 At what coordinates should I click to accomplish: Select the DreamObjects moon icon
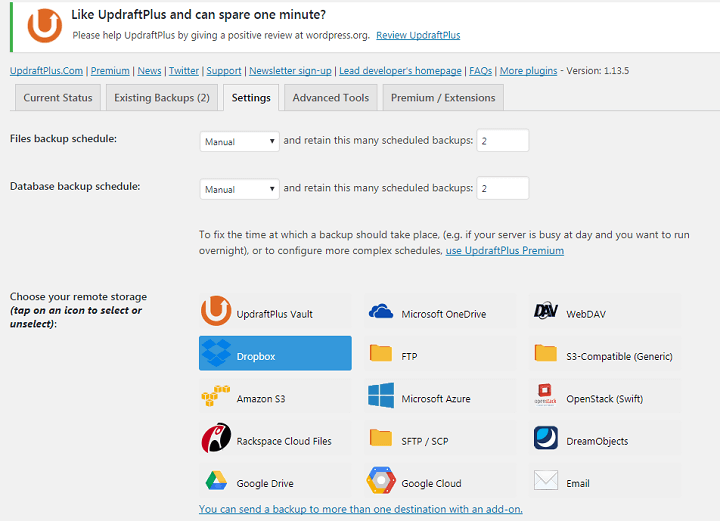(x=546, y=437)
